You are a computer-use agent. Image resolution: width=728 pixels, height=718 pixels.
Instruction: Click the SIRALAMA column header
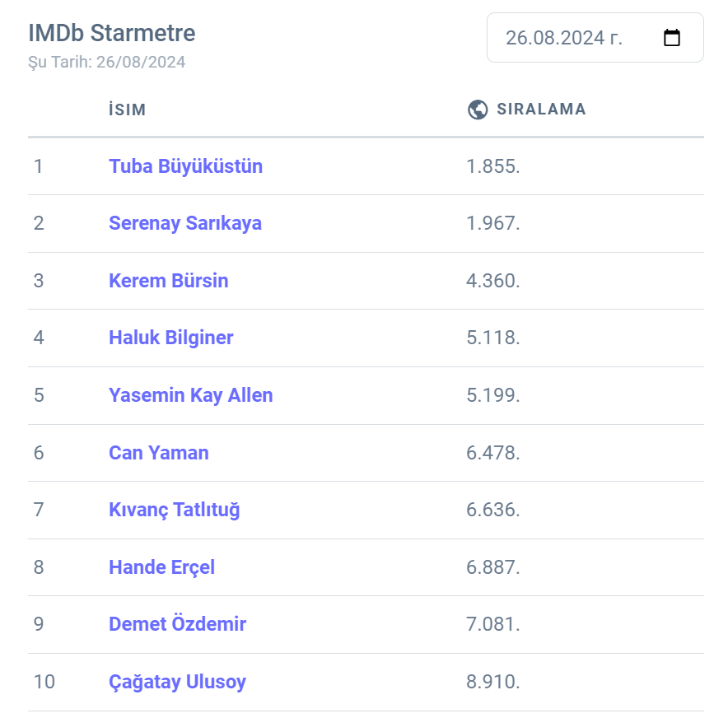(x=541, y=110)
